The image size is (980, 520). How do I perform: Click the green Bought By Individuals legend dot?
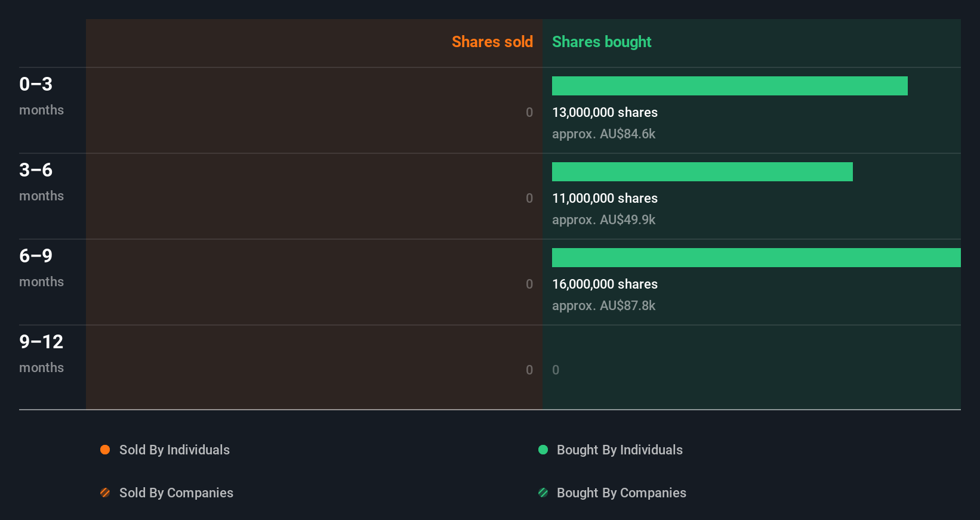[543, 450]
